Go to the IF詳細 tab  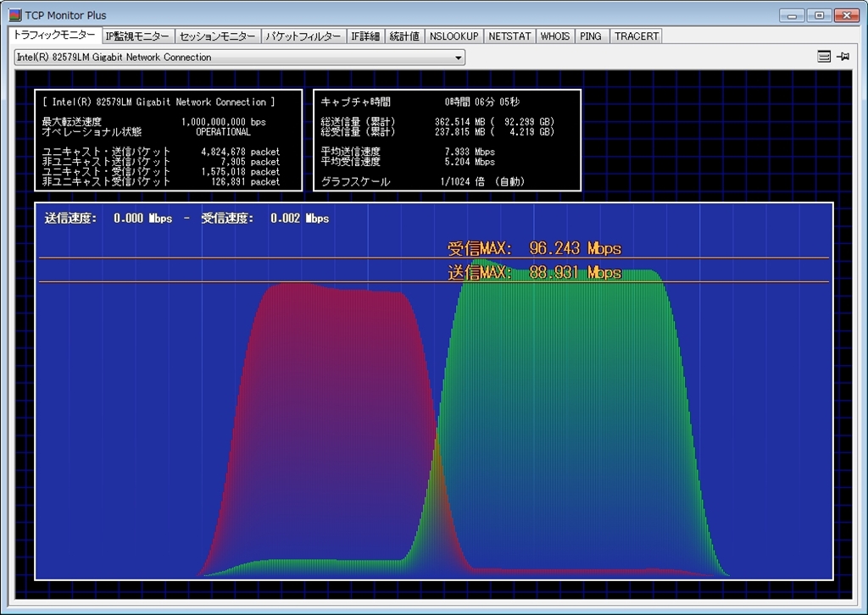[366, 36]
